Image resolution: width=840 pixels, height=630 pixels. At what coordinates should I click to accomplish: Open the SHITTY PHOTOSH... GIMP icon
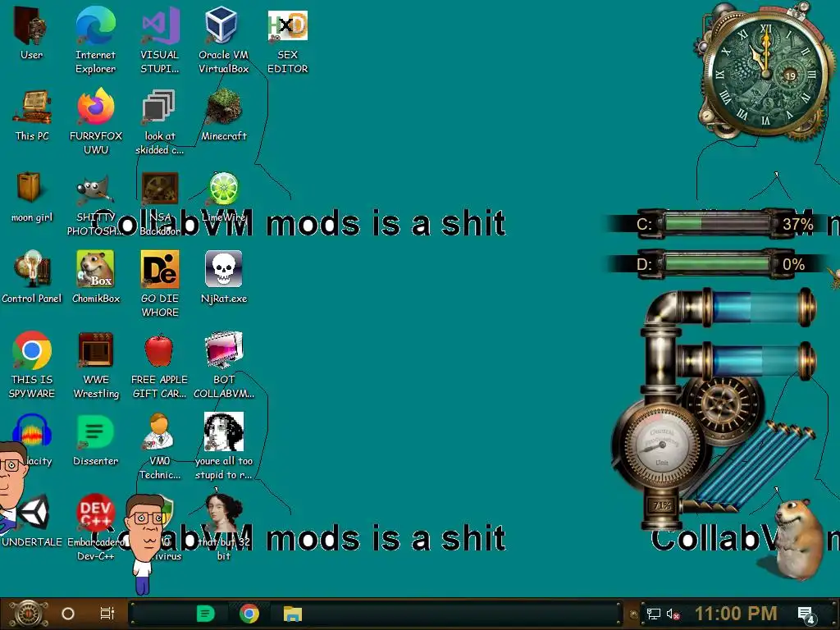coord(95,203)
